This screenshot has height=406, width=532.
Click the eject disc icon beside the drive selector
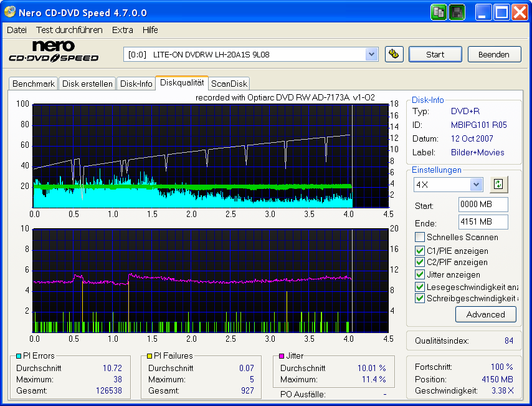tap(394, 54)
